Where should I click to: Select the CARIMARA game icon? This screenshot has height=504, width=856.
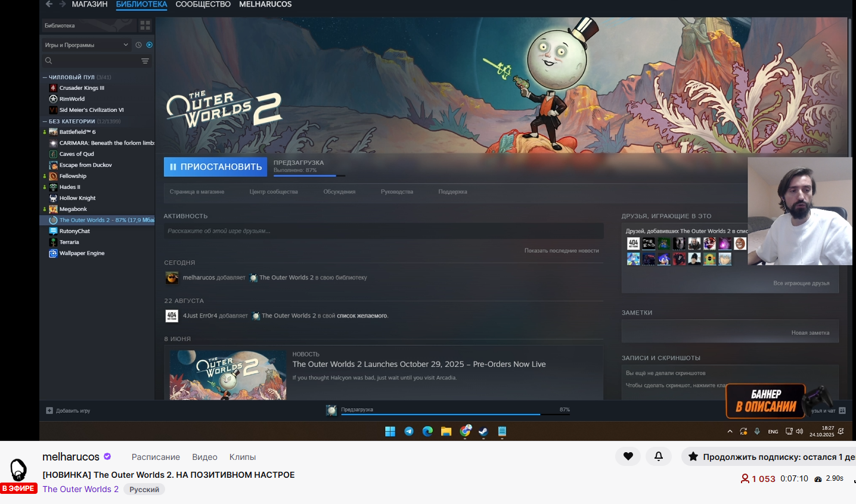pos(53,143)
